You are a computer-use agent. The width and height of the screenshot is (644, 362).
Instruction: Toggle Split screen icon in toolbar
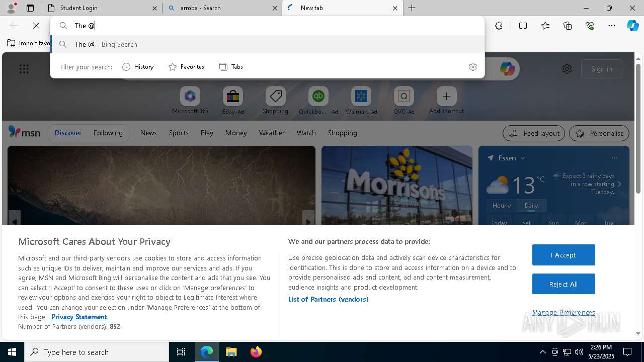point(523,26)
